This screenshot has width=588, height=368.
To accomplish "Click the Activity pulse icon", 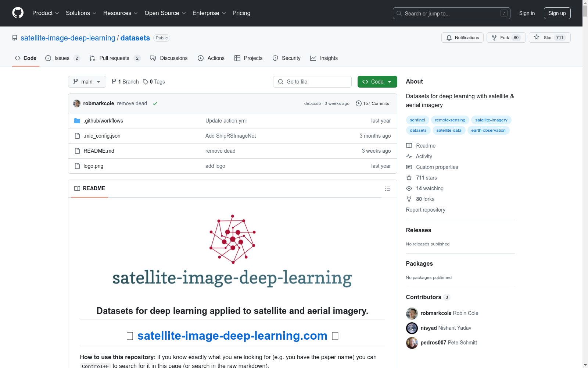I will tap(409, 156).
